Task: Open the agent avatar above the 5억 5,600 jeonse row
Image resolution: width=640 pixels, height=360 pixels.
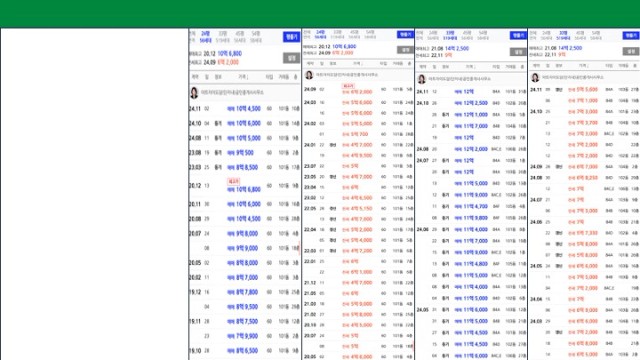Action: click(535, 77)
